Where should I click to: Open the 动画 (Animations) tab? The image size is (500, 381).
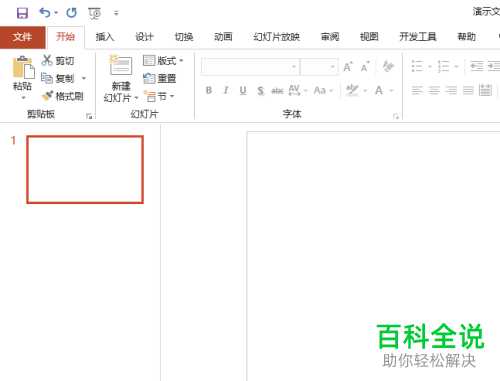[223, 37]
